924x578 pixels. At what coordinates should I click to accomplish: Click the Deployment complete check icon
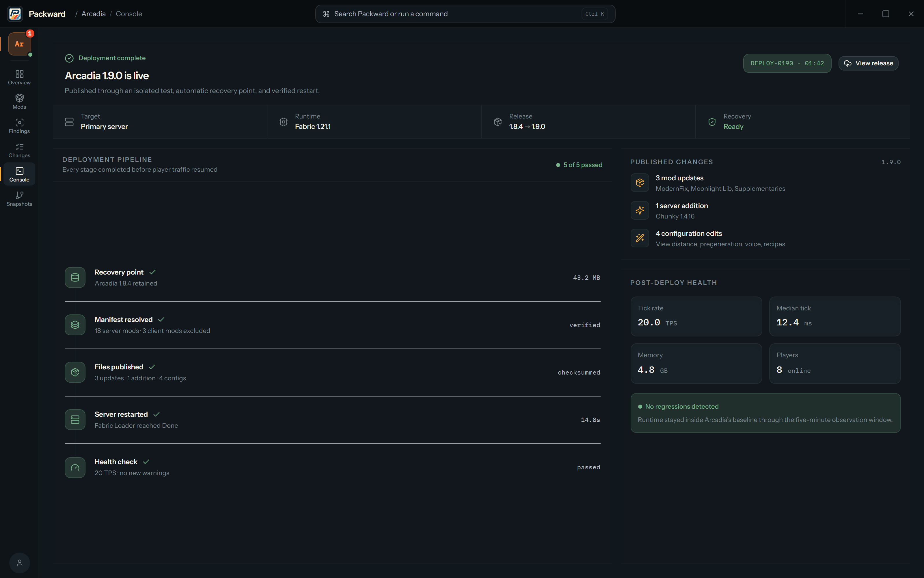(69, 58)
